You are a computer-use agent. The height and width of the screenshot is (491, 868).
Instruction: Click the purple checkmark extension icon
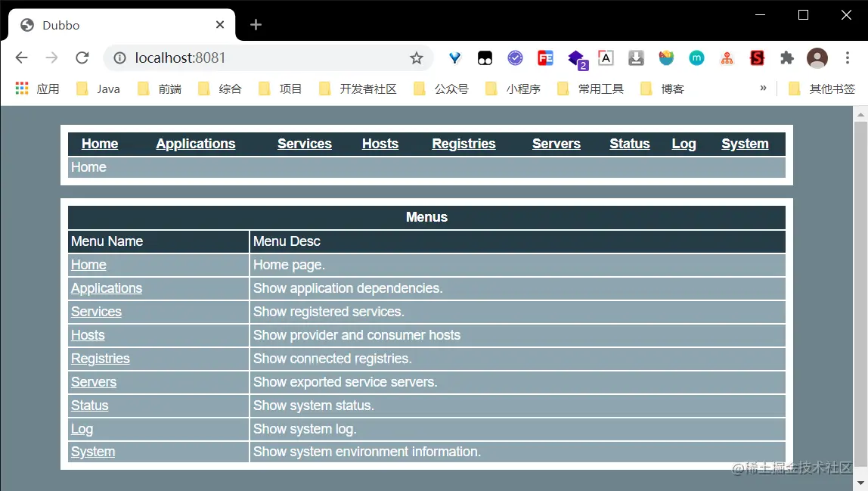(x=515, y=57)
